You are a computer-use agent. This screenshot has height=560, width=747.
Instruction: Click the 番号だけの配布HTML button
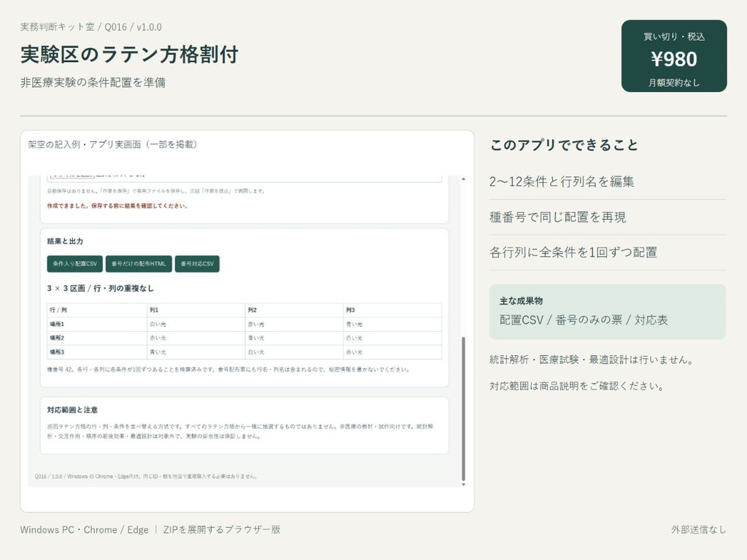(139, 264)
